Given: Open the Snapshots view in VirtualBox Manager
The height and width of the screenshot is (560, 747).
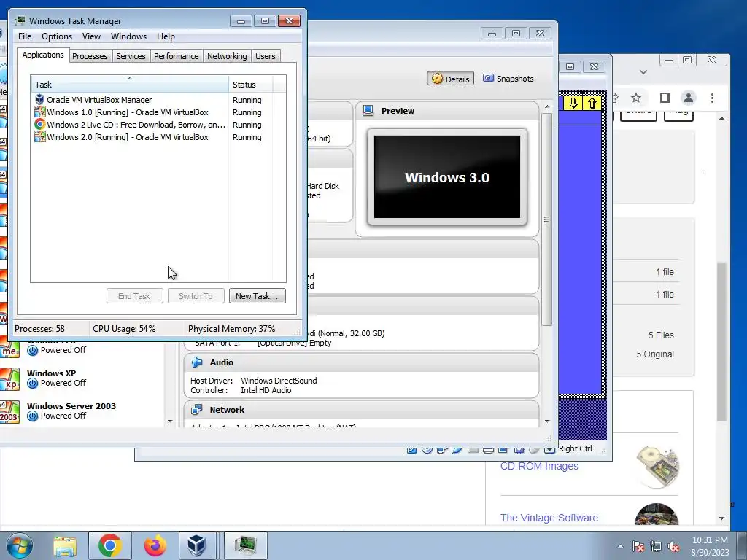Looking at the screenshot, I should [x=508, y=79].
